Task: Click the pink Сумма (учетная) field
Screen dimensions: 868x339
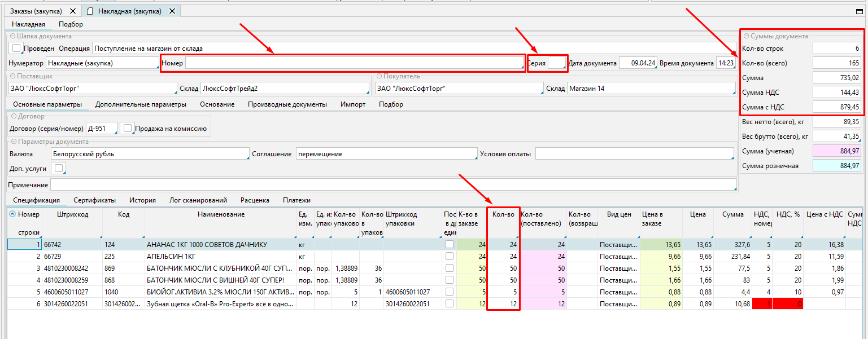Action: [x=837, y=151]
